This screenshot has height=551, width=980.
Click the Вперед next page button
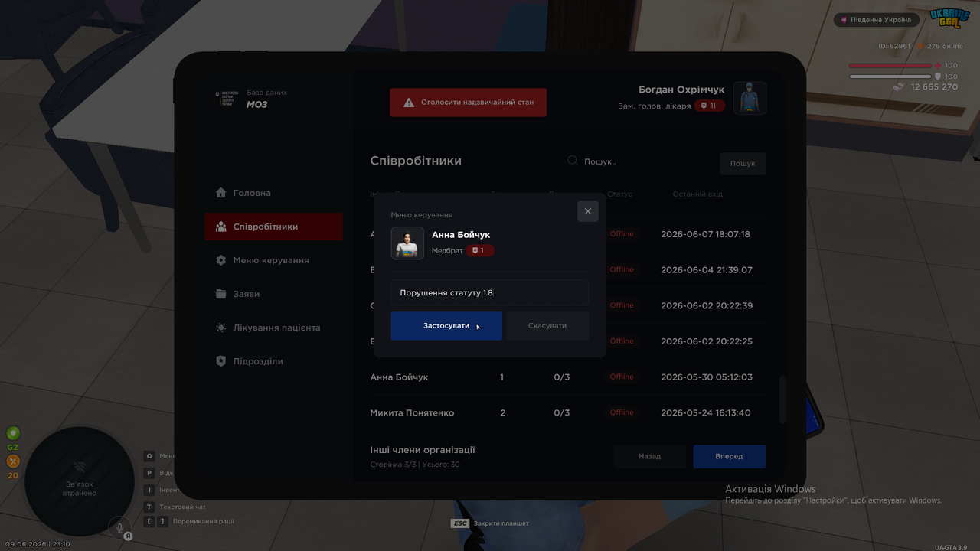729,456
